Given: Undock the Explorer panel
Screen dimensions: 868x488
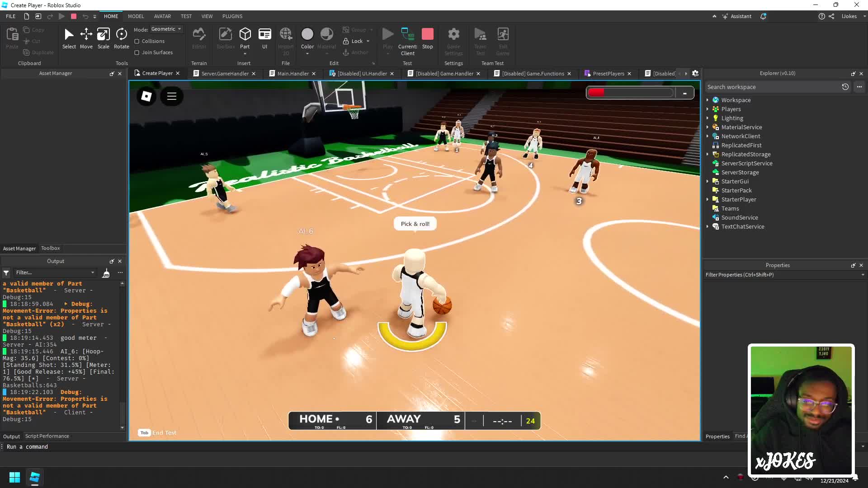Looking at the screenshot, I should point(853,73).
